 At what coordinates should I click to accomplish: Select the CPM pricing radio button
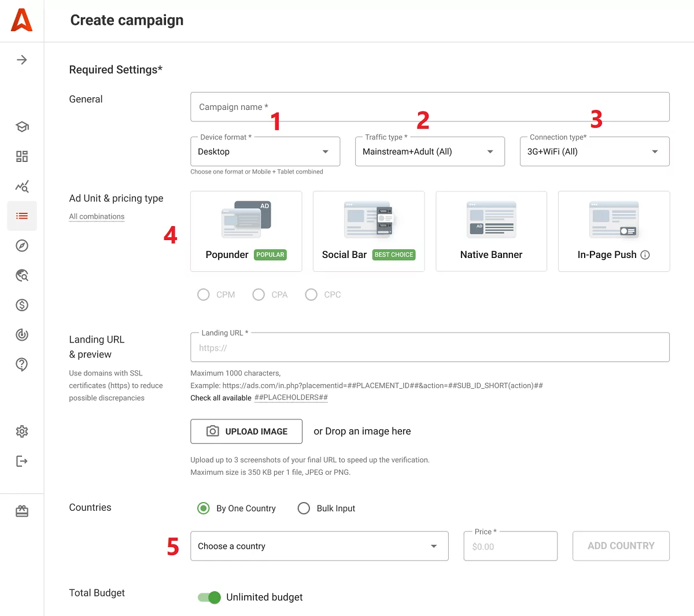tap(204, 294)
